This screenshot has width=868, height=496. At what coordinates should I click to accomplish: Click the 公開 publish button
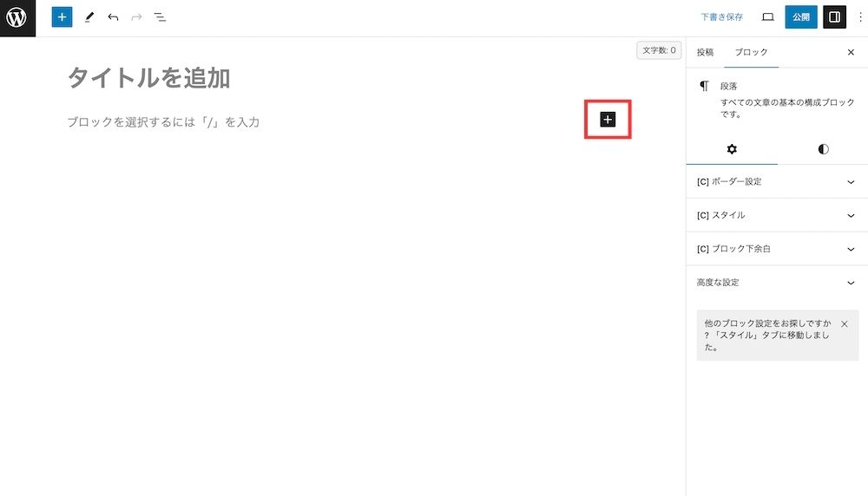click(800, 17)
